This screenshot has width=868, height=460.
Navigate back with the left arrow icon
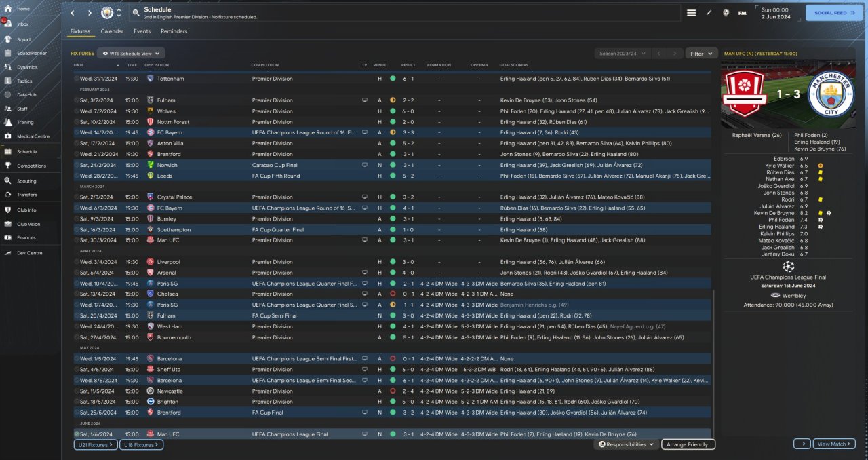click(x=73, y=13)
